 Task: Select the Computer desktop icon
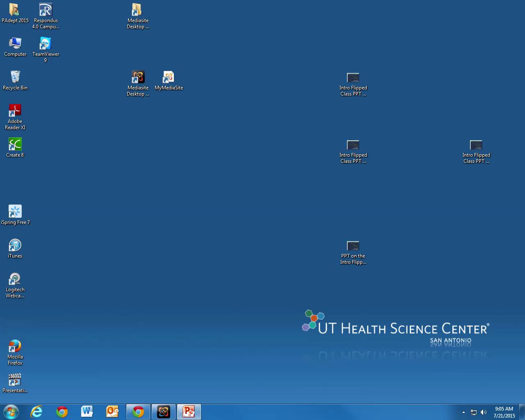[15, 44]
